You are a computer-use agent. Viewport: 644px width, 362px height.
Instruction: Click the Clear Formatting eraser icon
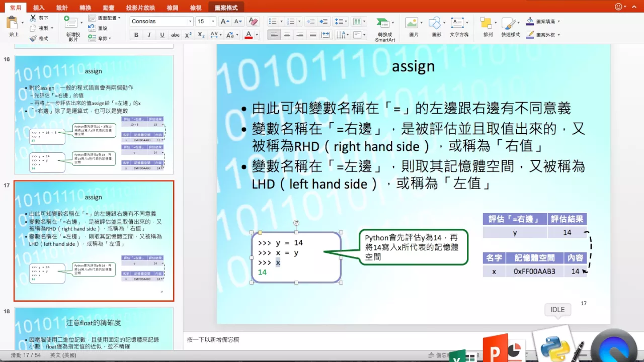[x=253, y=22]
